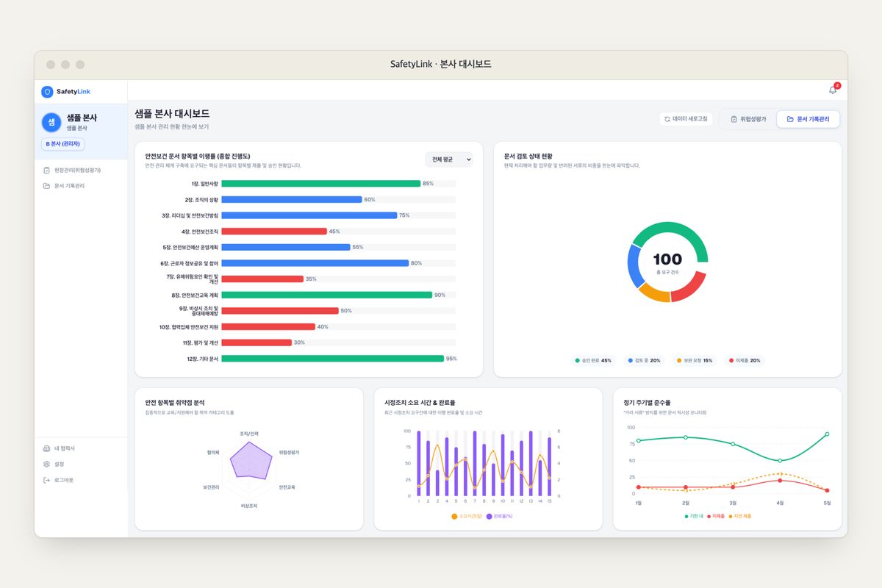This screenshot has width=882, height=588.
Task: Click the 10장. 협력업체 안전보건 지원 label
Action: coord(189,326)
